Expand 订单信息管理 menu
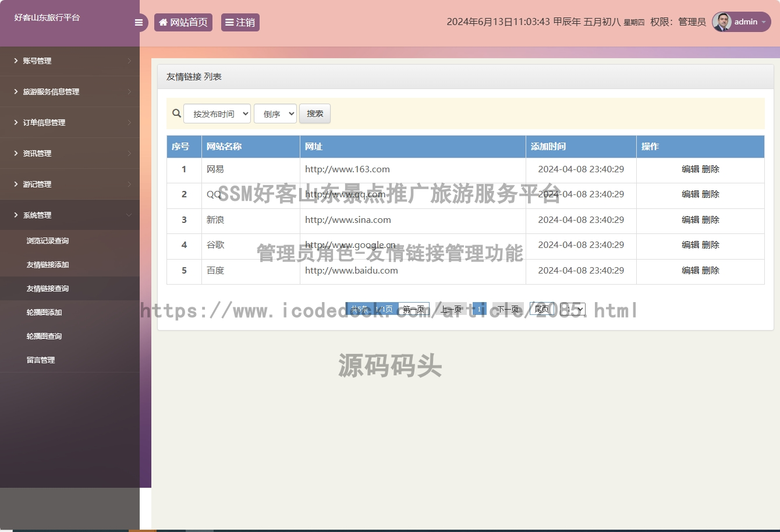Screen dimensions: 780x532 point(70,122)
